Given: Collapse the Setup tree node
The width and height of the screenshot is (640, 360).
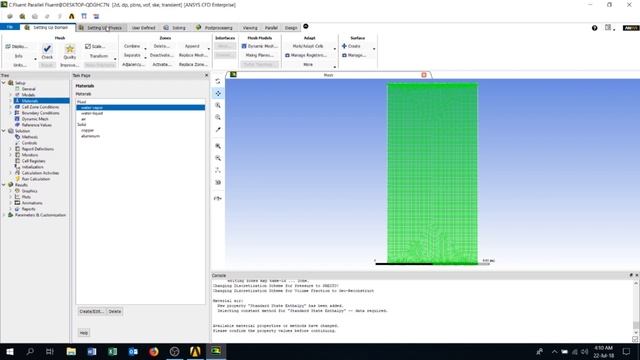Looking at the screenshot, I should pos(4,83).
